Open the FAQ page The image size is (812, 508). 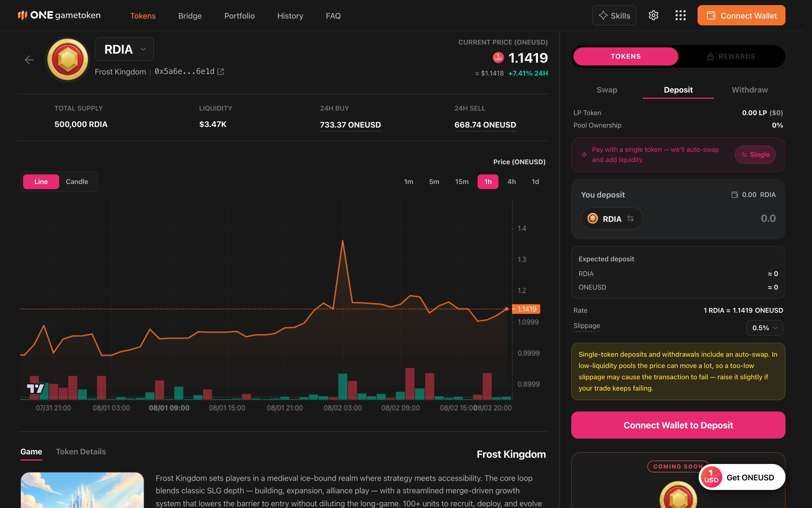point(333,16)
